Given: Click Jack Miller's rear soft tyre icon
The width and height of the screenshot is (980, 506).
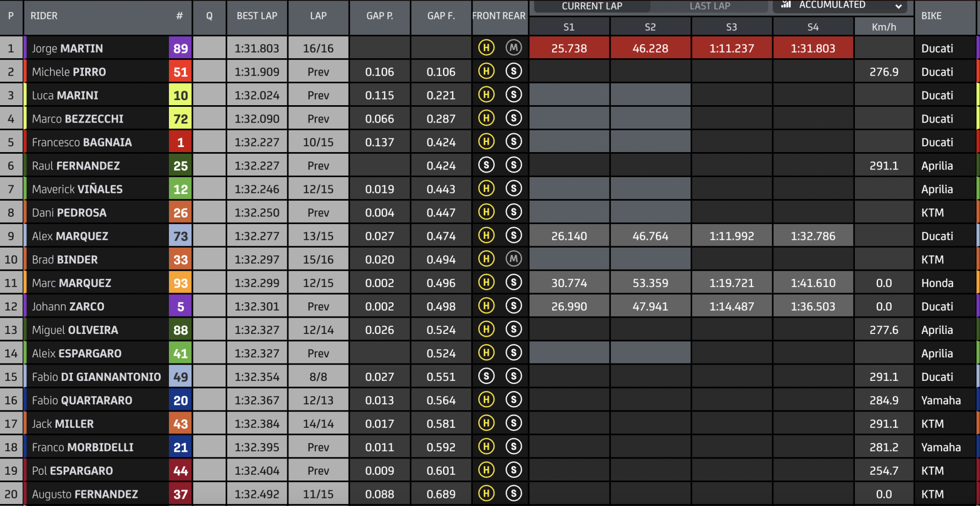Looking at the screenshot, I should (x=513, y=424).
